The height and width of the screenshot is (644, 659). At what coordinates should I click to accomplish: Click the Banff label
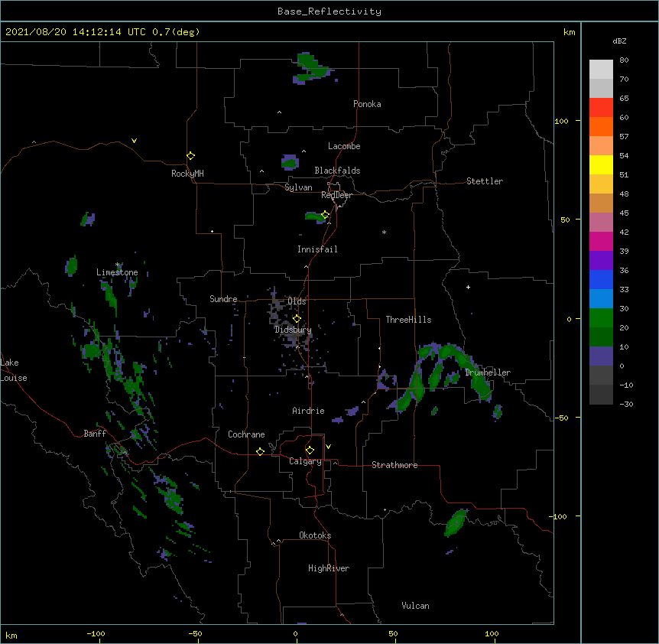pyautogui.click(x=95, y=434)
